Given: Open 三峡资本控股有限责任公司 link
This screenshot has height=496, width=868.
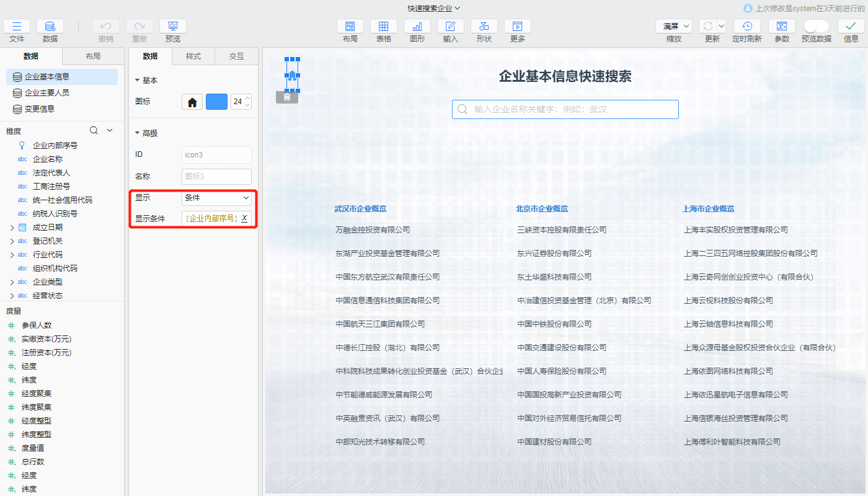Looking at the screenshot, I should pos(562,230).
